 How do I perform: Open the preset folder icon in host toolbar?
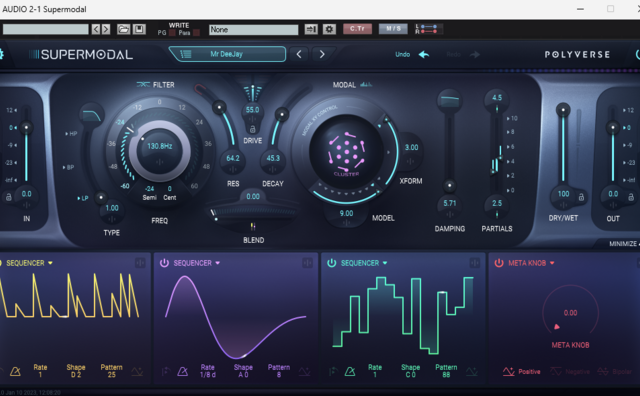123,29
